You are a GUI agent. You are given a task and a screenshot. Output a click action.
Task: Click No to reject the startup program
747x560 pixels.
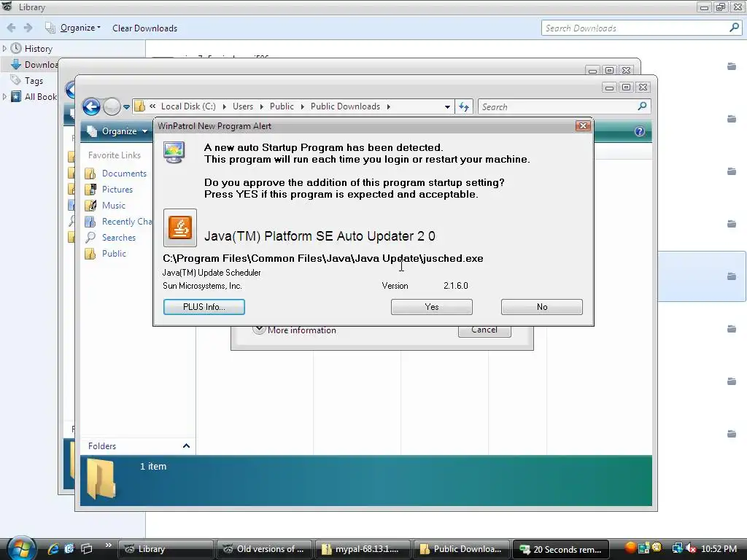(542, 307)
